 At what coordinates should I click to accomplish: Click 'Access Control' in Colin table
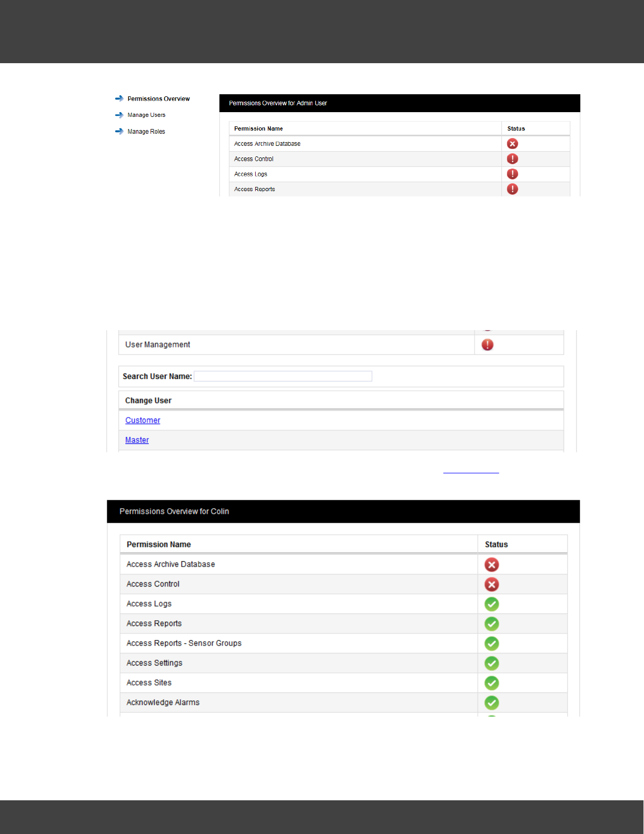pyautogui.click(x=153, y=584)
